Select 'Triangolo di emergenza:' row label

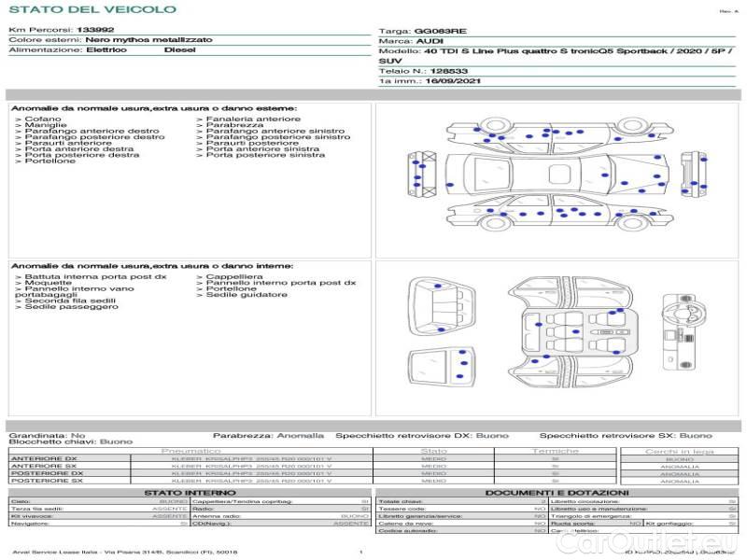pos(591,516)
